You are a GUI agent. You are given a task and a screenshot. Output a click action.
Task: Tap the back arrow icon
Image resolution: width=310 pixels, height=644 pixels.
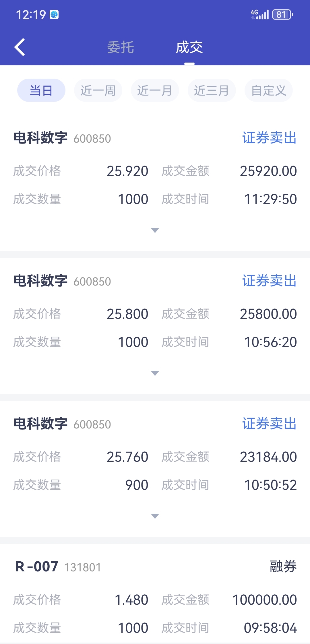(x=20, y=47)
